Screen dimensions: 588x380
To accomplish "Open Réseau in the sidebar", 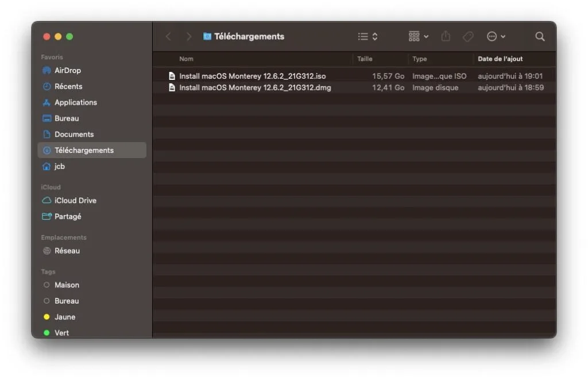I will [92, 251].
